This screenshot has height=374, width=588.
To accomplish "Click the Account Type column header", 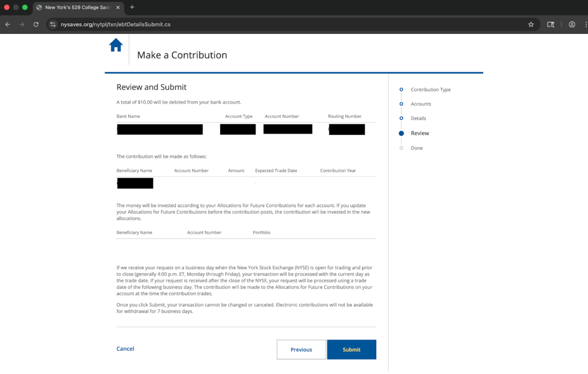I will [239, 116].
